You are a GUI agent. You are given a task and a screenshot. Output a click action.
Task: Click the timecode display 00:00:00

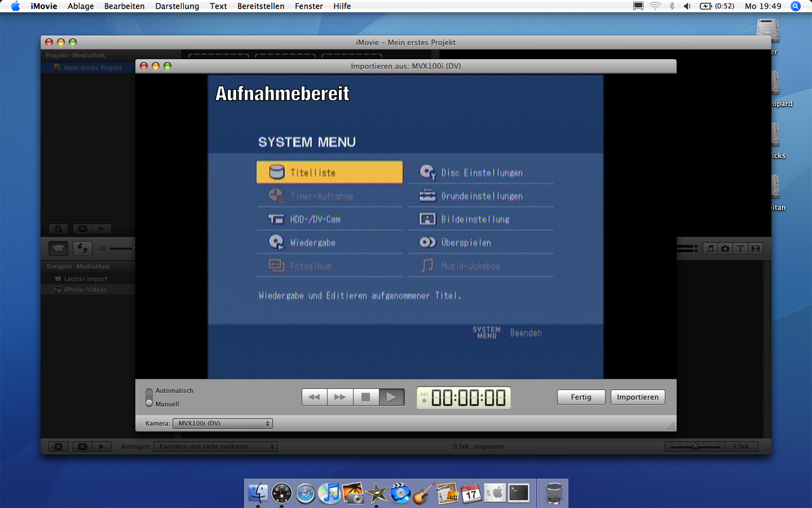(464, 397)
